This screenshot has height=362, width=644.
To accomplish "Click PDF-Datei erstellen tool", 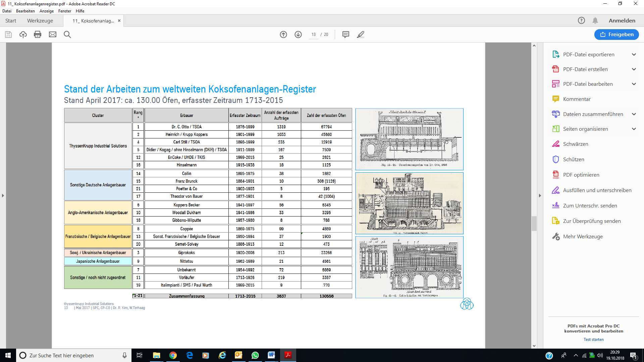I will pyautogui.click(x=585, y=69).
